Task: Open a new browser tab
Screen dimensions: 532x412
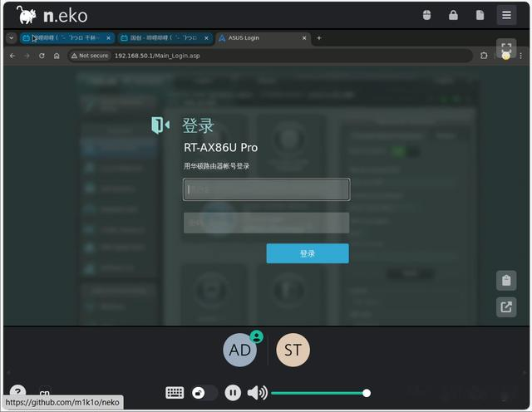Action: coord(319,38)
